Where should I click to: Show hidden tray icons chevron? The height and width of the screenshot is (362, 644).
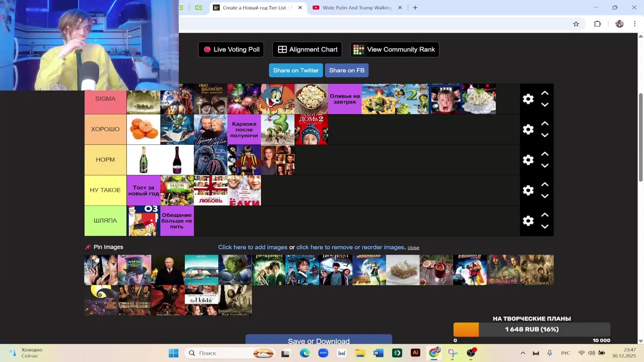[523, 353]
